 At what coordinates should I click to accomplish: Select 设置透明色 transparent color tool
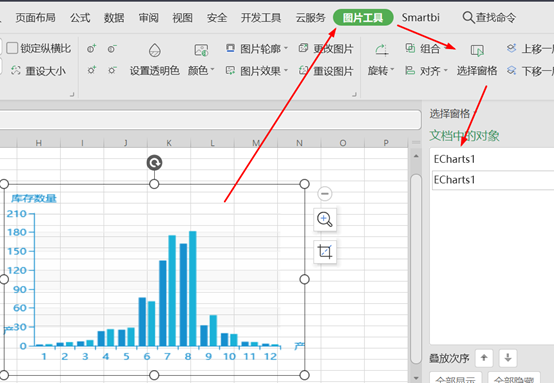click(x=155, y=59)
